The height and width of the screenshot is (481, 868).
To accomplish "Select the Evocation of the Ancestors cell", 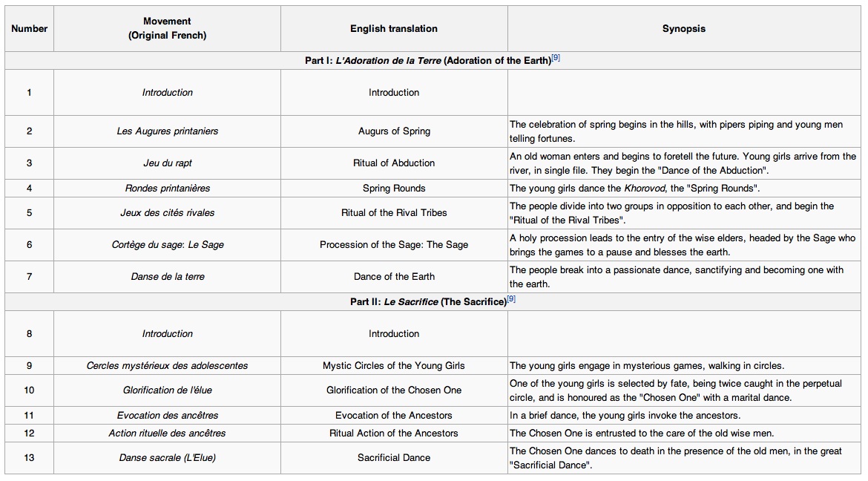I will click(394, 416).
